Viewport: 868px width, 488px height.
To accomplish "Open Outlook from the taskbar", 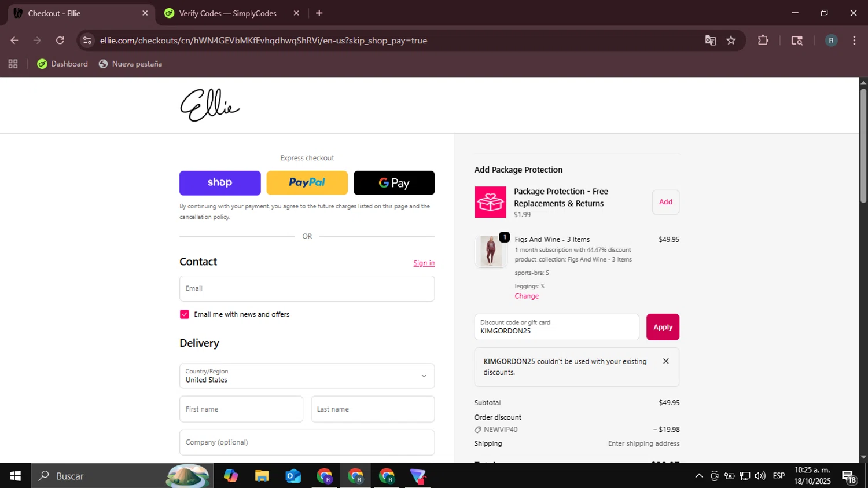I will (x=293, y=476).
